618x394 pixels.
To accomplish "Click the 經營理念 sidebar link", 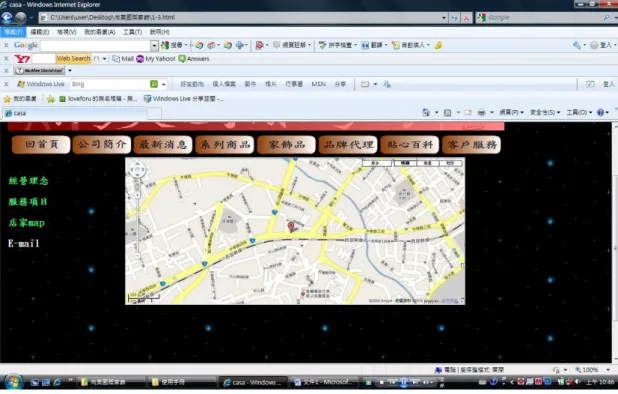I will (x=28, y=181).
